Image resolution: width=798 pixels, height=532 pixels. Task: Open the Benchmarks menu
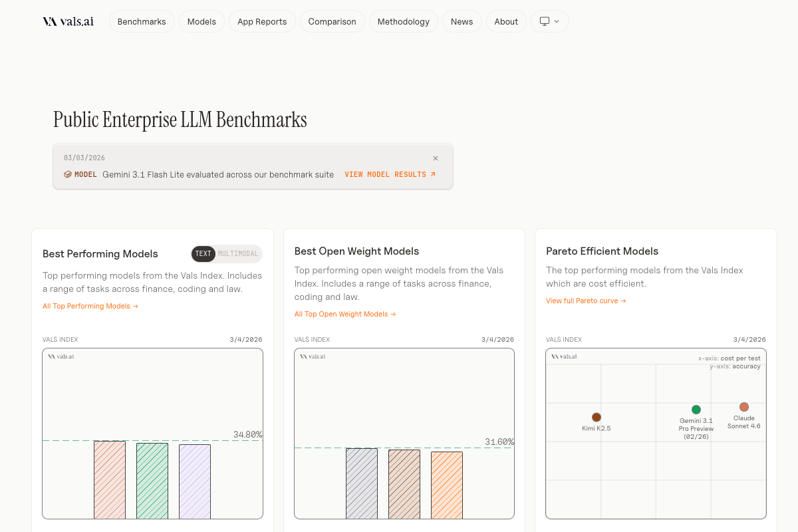tap(142, 21)
